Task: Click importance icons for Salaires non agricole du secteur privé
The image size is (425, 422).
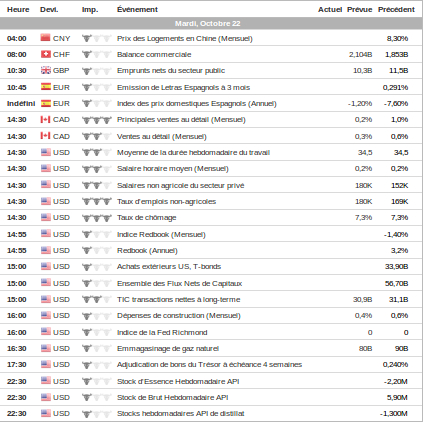Action: click(97, 185)
